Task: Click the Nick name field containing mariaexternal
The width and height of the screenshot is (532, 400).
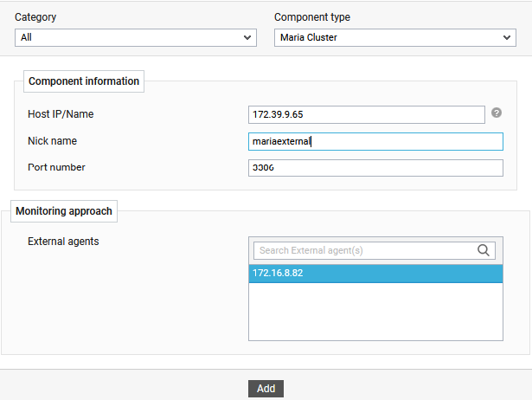Action: 375,141
